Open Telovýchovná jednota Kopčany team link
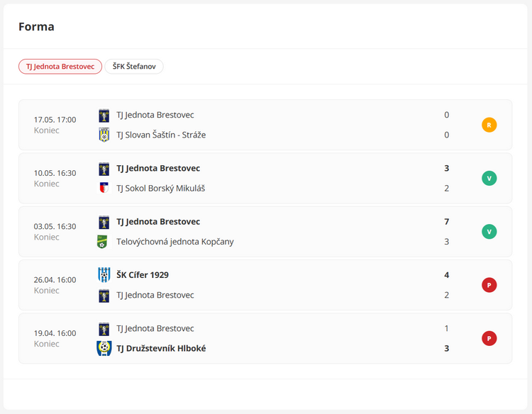The width and height of the screenshot is (532, 414). [175, 242]
